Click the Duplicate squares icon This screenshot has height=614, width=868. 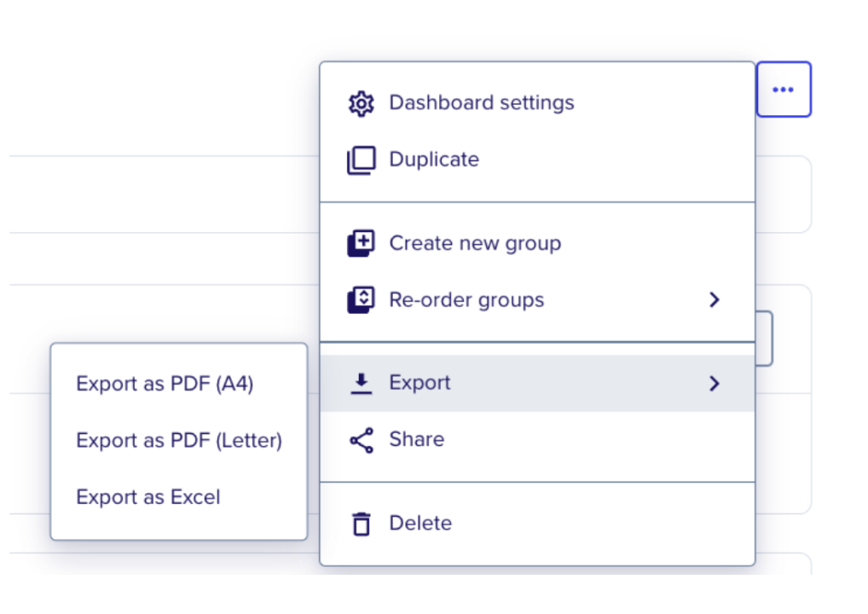click(361, 160)
